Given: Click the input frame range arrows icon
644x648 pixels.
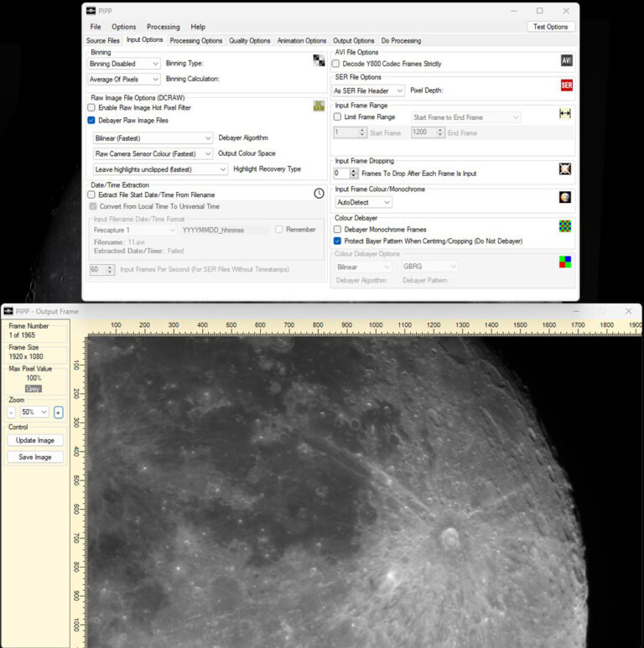Looking at the screenshot, I should coord(565,113).
